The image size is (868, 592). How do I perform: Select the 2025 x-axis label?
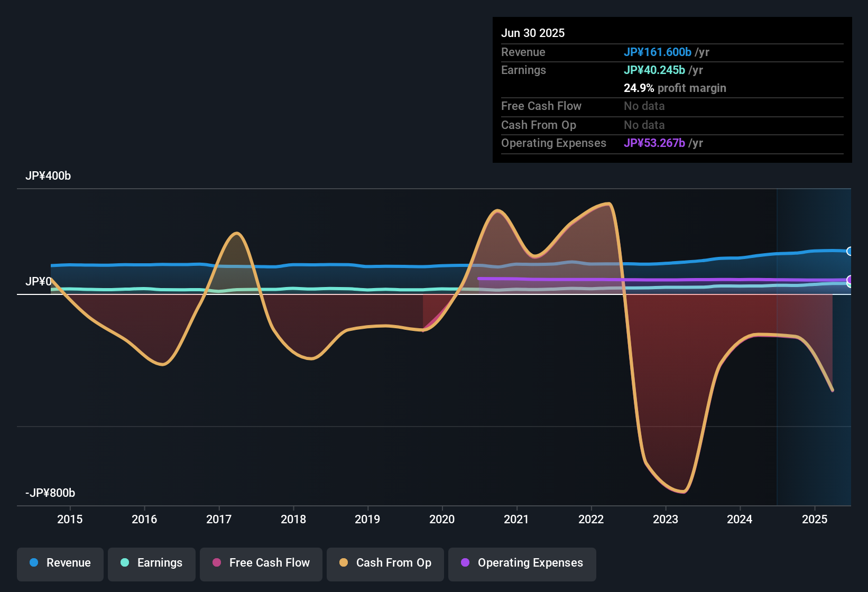tap(815, 519)
